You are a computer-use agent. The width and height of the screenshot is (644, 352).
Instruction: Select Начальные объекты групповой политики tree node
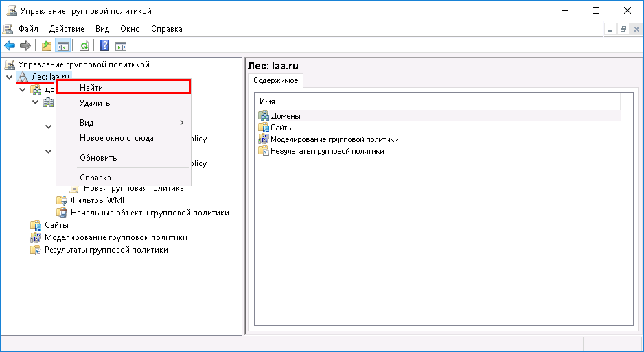pos(149,213)
